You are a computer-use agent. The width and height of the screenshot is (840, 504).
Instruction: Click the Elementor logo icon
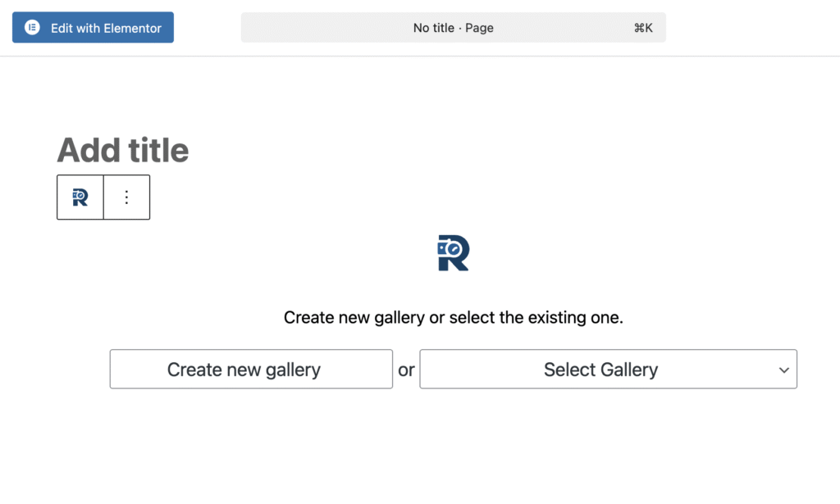click(x=32, y=28)
